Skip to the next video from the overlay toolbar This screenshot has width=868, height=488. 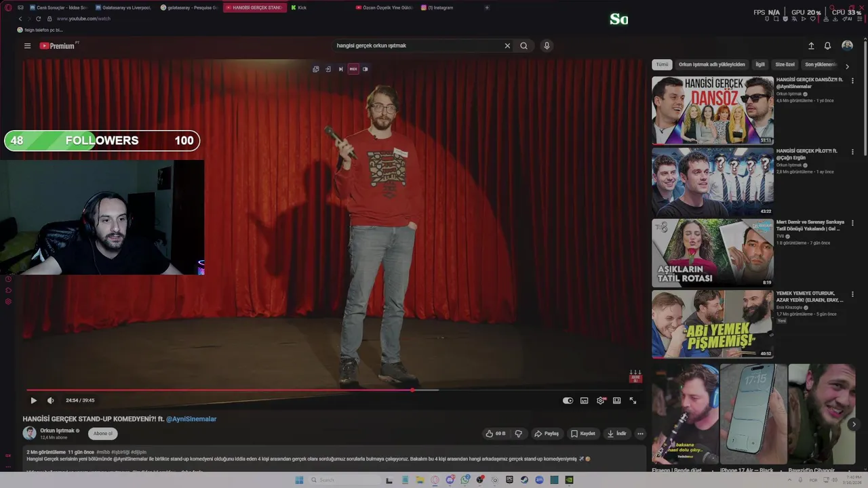tap(340, 69)
